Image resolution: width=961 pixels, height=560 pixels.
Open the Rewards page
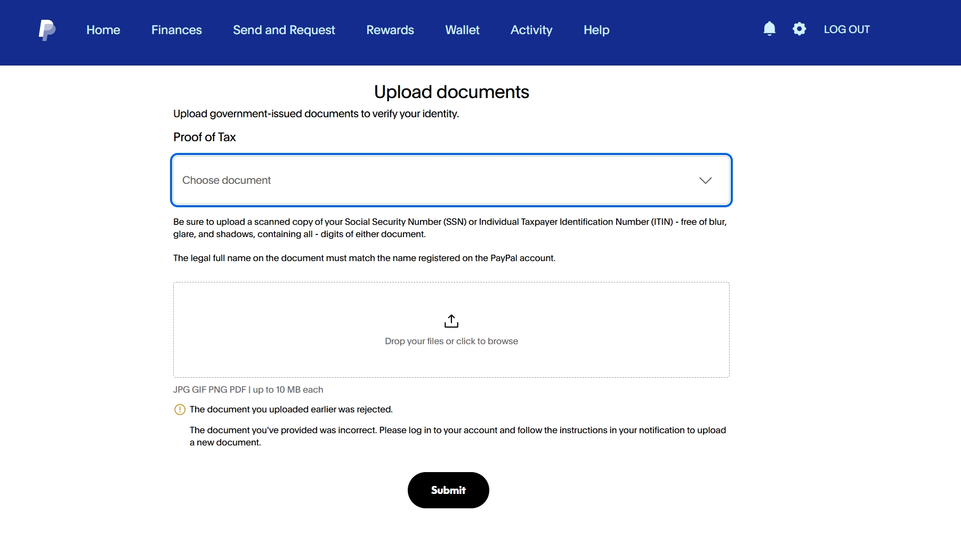pos(390,30)
